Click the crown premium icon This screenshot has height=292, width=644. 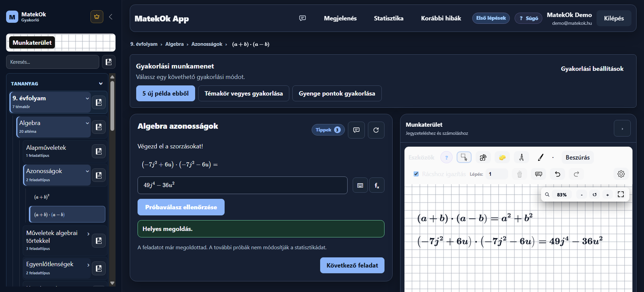[97, 17]
